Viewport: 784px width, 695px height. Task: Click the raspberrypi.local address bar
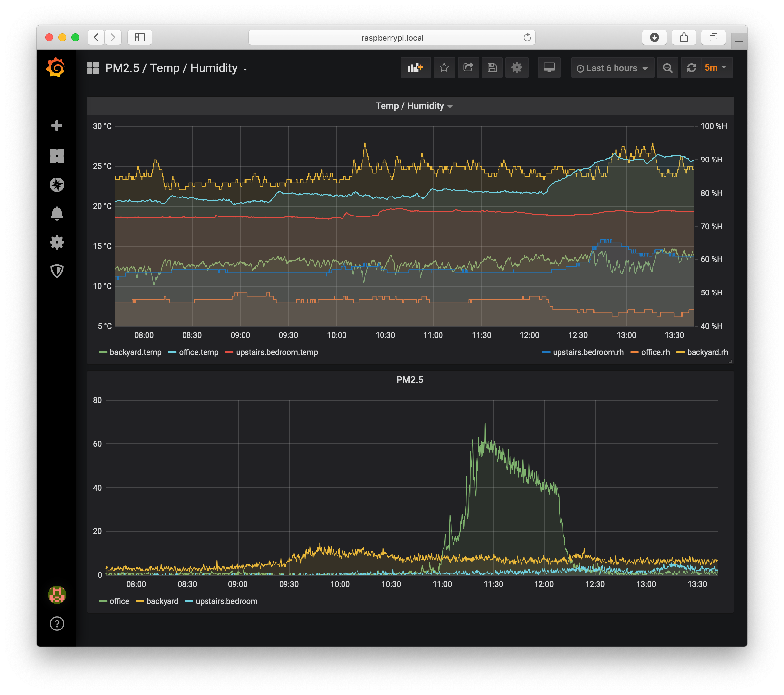click(392, 38)
